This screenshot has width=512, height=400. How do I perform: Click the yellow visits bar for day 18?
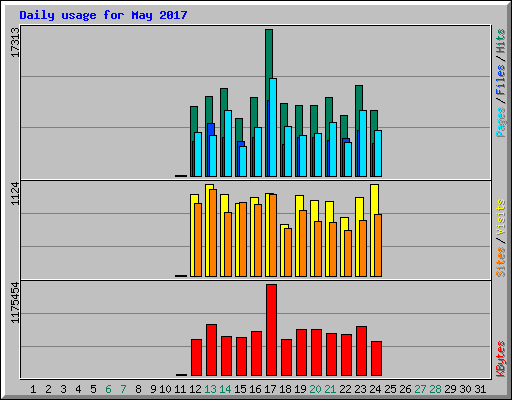(283, 250)
